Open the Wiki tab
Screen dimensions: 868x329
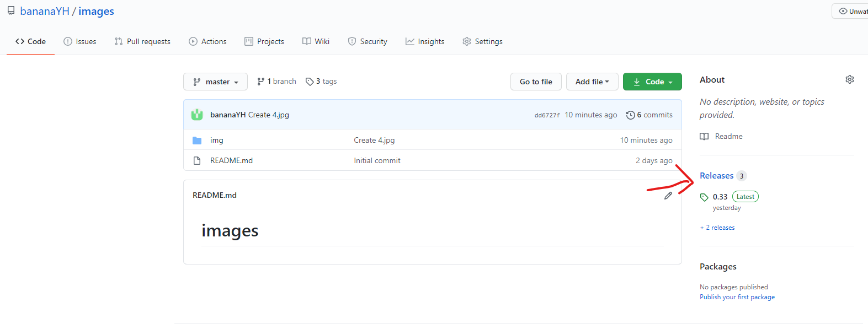point(316,41)
